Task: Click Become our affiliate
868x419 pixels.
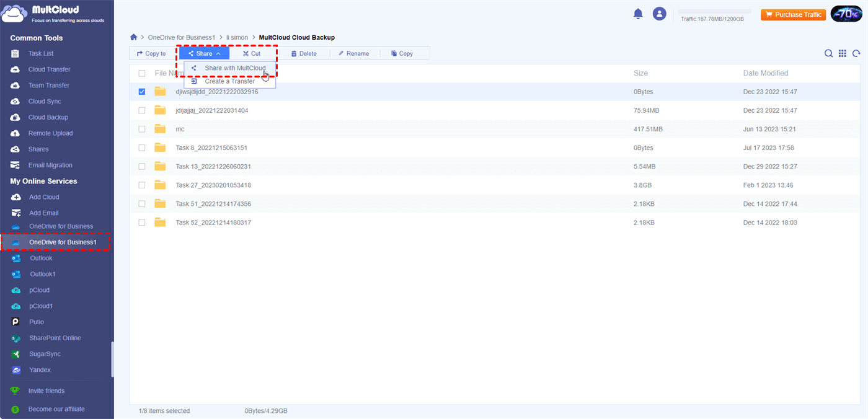Action: pos(57,409)
